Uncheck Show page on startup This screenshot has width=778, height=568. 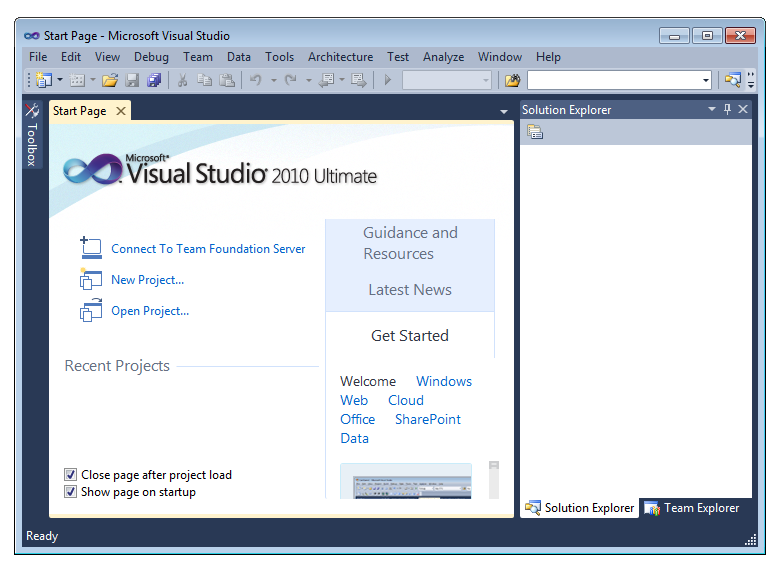pos(70,492)
